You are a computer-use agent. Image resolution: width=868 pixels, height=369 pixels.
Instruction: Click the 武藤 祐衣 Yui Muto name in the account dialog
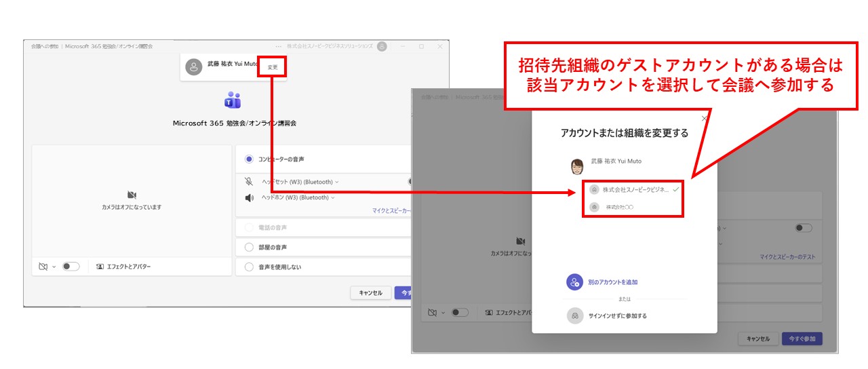coord(616,161)
